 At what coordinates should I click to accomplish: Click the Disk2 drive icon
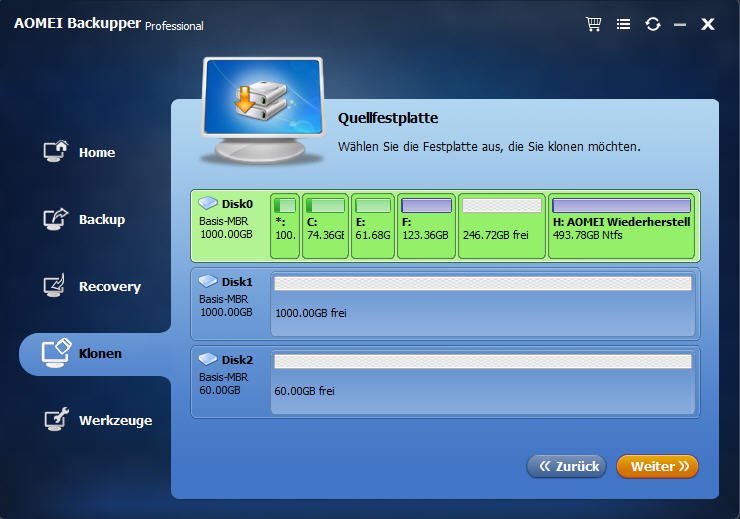208,359
